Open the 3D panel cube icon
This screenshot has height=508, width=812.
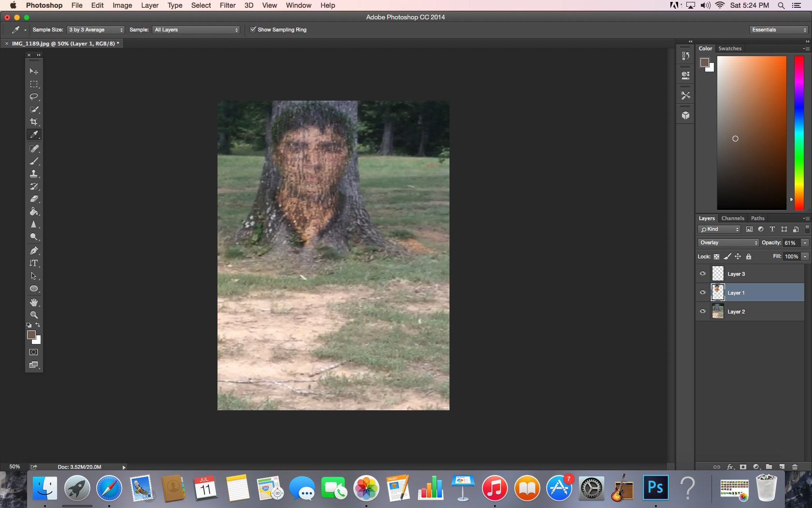pos(685,116)
